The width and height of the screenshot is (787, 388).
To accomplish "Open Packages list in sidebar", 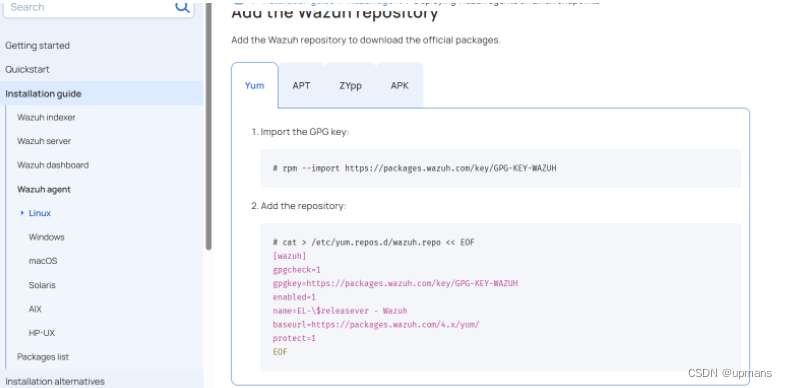I will click(43, 357).
